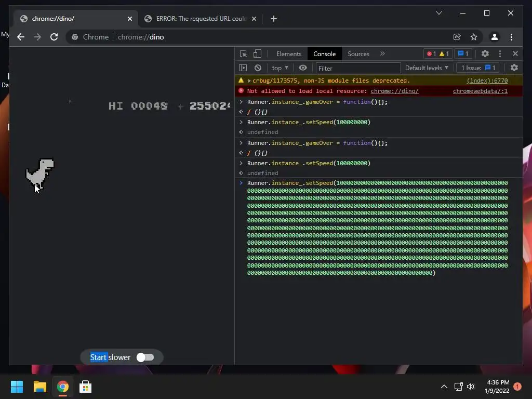Open the chromewebdata/:1 source link
This screenshot has width=532, height=399.
coord(480,91)
